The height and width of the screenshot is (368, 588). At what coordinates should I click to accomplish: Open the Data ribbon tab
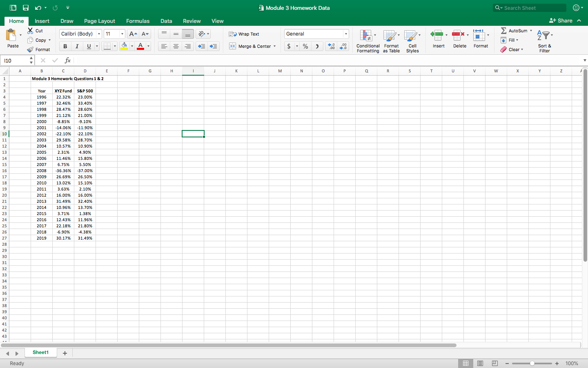[x=166, y=21]
